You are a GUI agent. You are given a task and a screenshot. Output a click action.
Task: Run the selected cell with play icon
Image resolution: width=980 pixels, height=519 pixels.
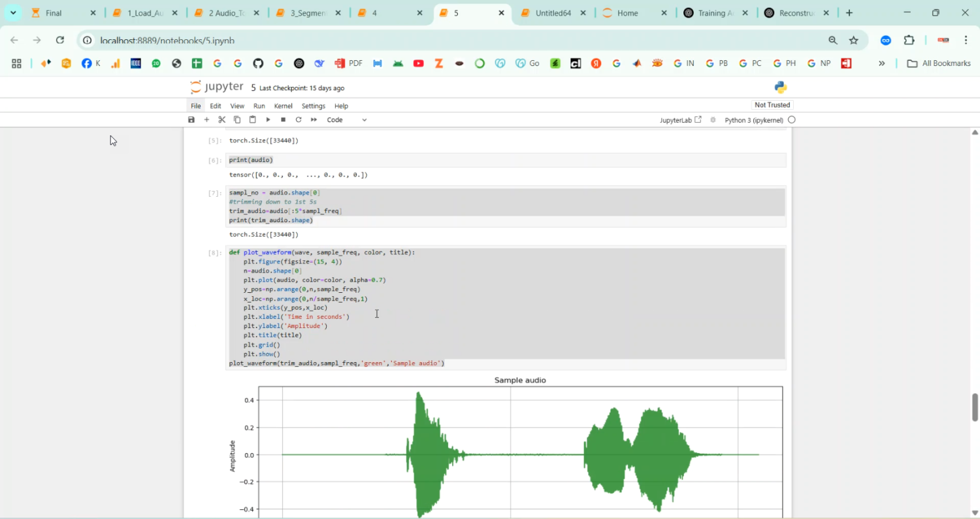pos(268,120)
